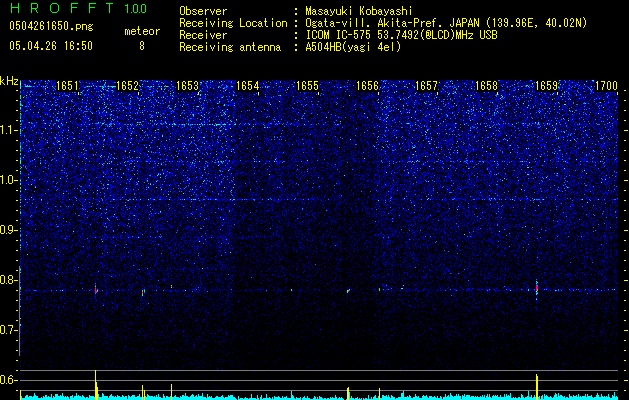Click the strong red meteor echo near 1659
Image resolution: width=629 pixels, height=400 pixels.
coord(537,288)
